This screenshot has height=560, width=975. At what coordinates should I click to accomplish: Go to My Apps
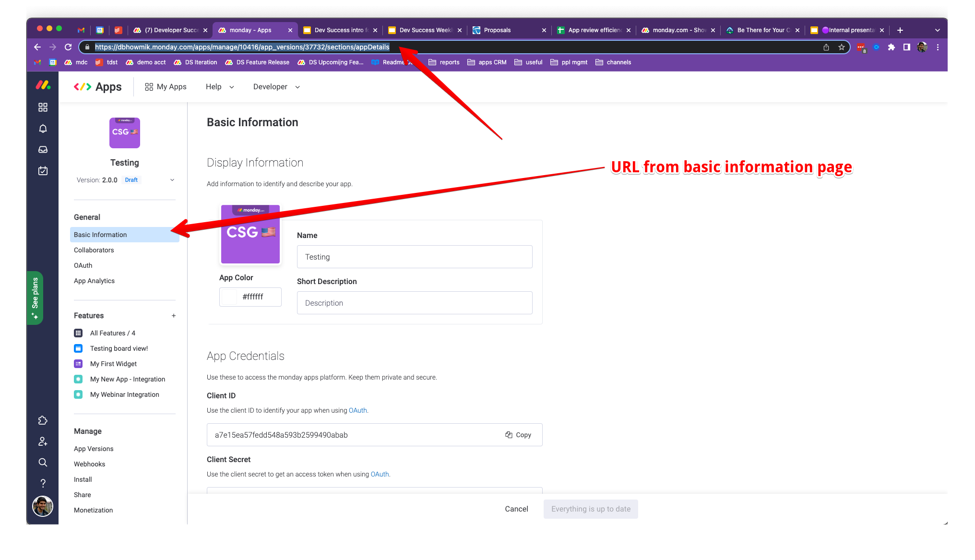click(166, 87)
